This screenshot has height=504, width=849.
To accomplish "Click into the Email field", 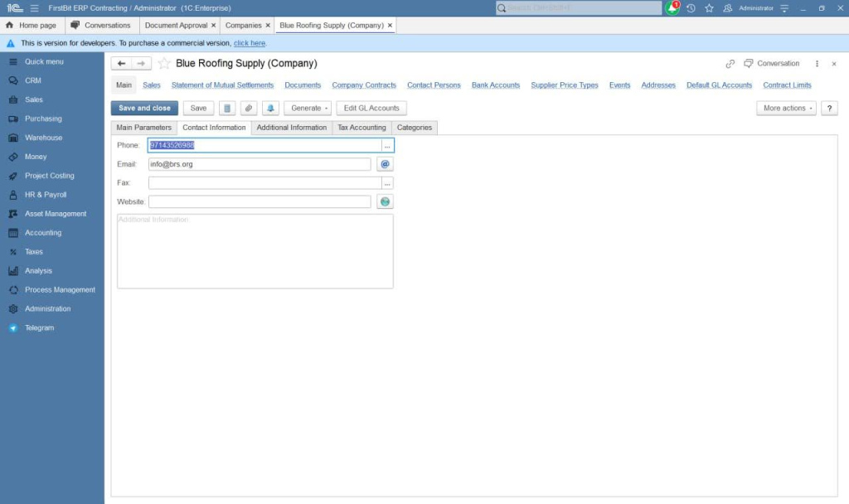I will (260, 164).
